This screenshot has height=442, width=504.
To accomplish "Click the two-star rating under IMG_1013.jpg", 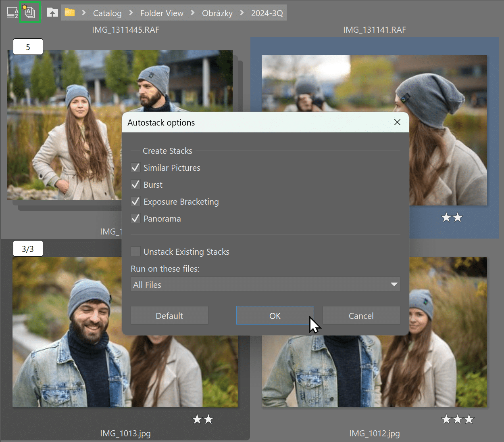I will click(x=203, y=419).
